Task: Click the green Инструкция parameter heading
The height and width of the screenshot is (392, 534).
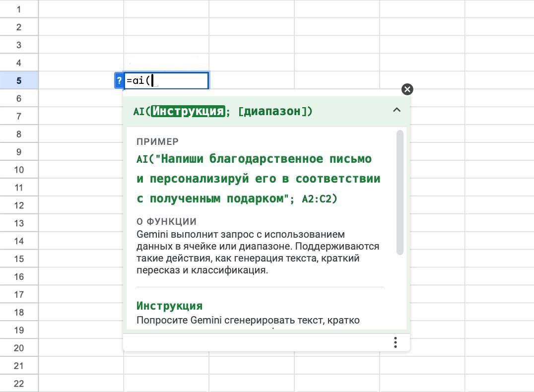Action: [169, 306]
